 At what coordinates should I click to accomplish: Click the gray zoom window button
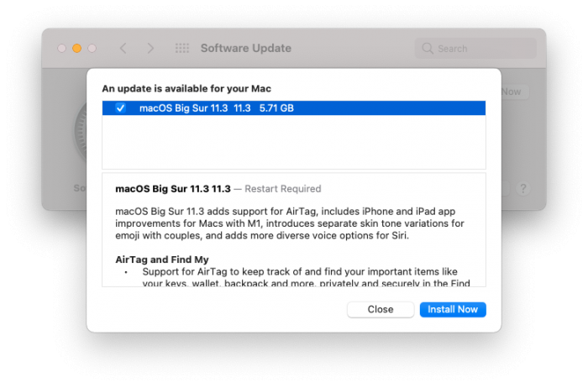tap(92, 49)
